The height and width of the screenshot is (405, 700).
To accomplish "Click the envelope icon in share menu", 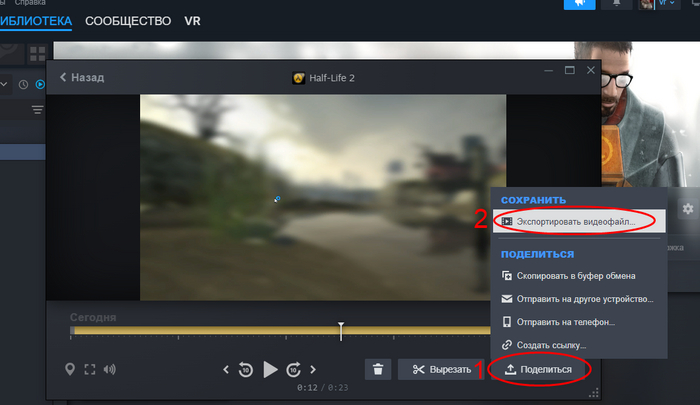I will click(x=507, y=299).
